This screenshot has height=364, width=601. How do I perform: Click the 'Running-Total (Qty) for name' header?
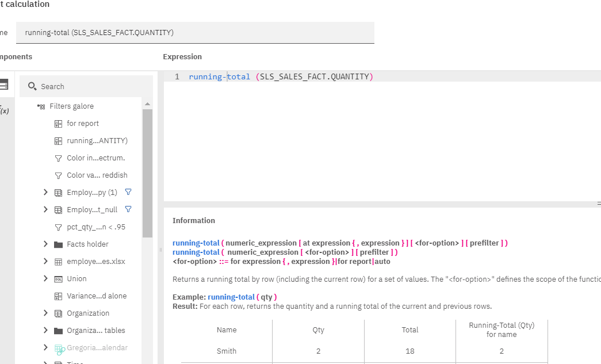(502, 330)
